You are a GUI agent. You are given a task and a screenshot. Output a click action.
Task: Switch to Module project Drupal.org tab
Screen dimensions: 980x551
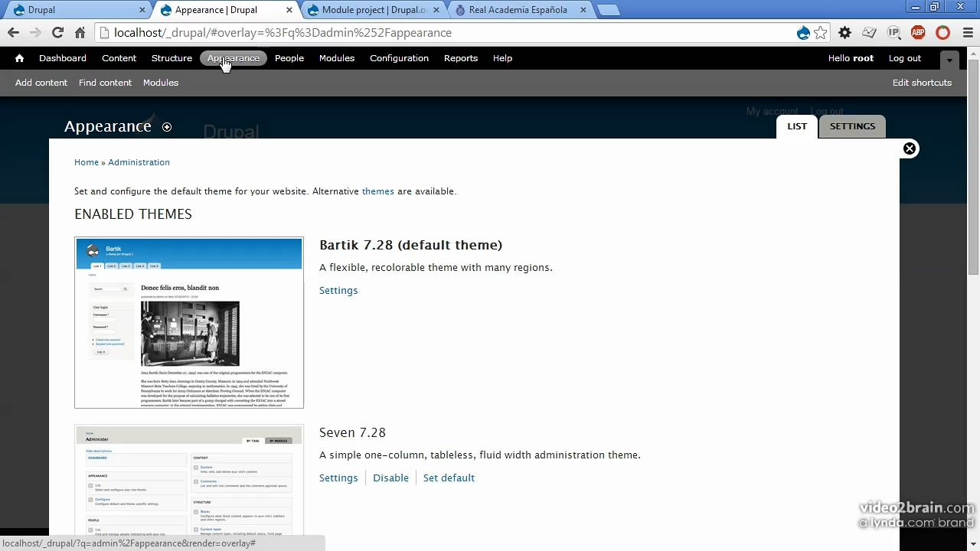pyautogui.click(x=374, y=10)
